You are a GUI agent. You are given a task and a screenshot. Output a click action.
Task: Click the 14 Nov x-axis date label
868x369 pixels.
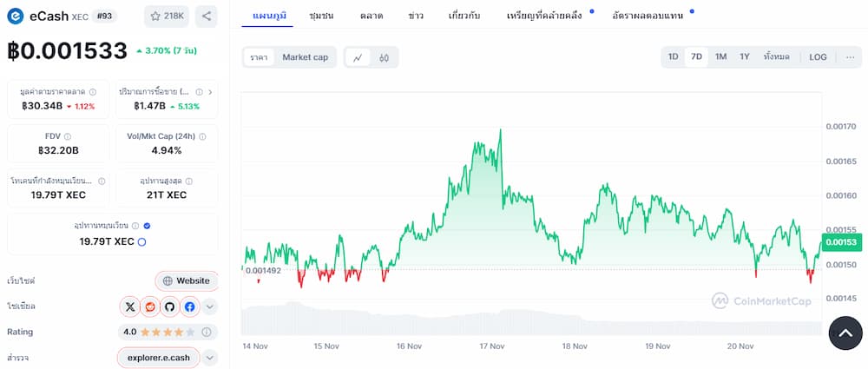(x=255, y=346)
